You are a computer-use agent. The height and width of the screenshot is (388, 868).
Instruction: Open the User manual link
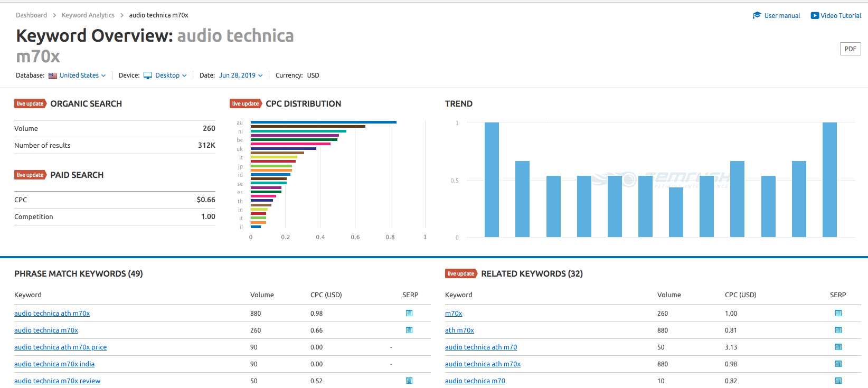(782, 16)
